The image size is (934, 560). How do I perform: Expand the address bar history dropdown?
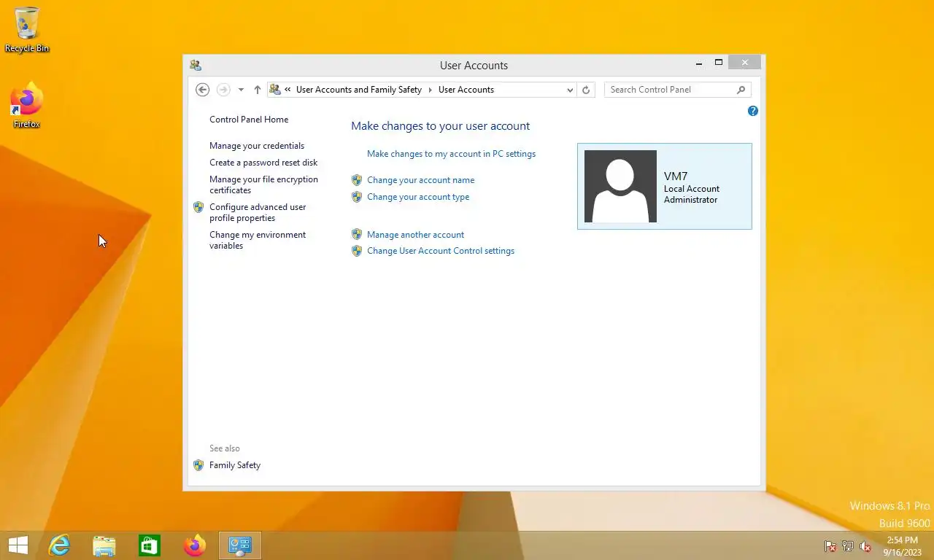tap(570, 90)
